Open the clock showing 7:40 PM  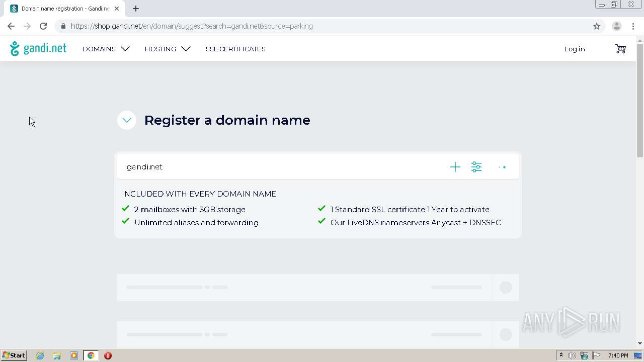618,355
